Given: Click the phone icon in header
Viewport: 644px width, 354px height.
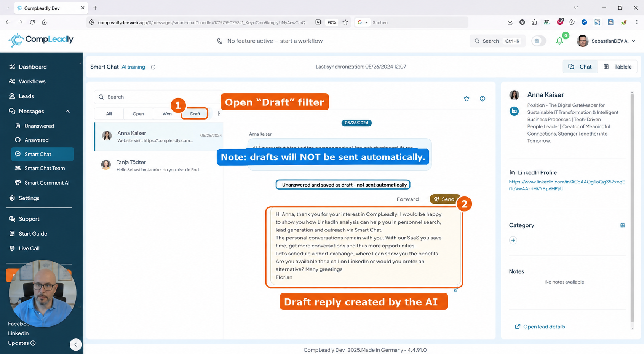Looking at the screenshot, I should (220, 41).
